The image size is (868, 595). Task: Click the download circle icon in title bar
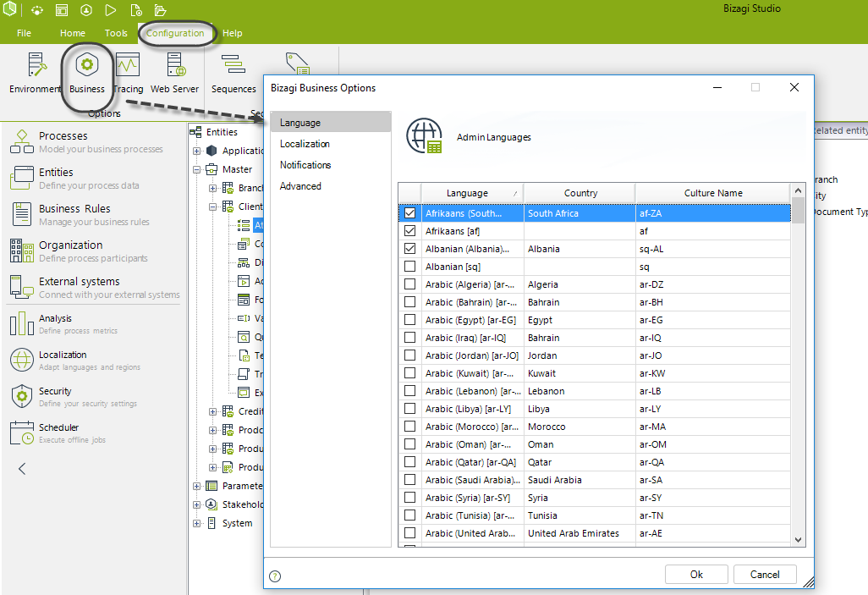(x=86, y=10)
